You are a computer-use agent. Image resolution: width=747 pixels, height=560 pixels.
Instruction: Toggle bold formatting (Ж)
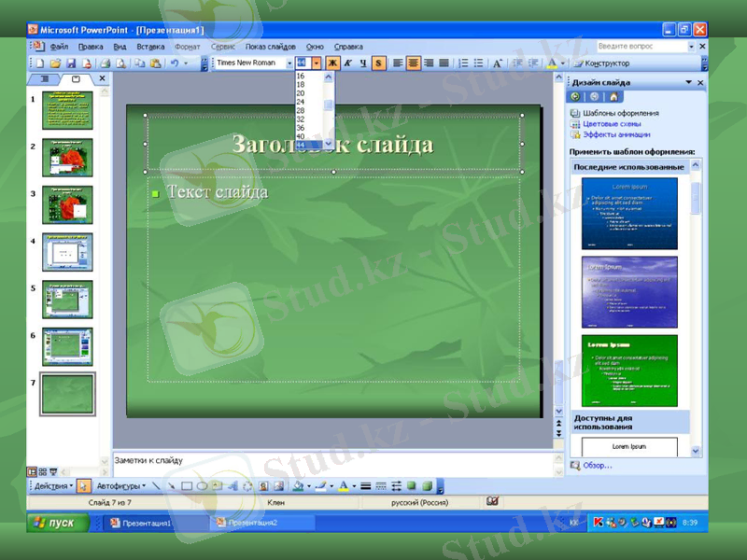pos(333,63)
